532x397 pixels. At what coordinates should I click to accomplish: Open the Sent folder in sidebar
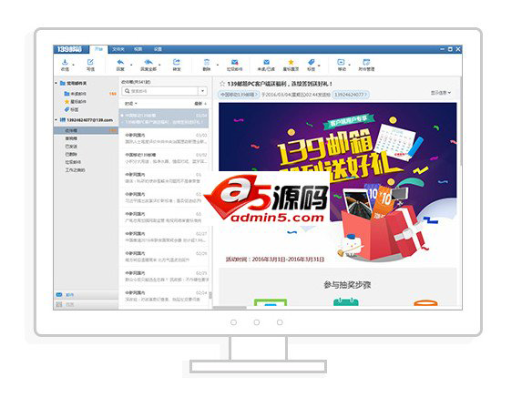(x=71, y=146)
